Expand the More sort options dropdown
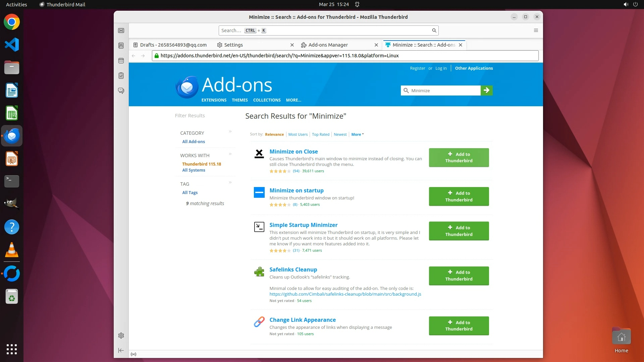644x362 pixels. pos(357,134)
